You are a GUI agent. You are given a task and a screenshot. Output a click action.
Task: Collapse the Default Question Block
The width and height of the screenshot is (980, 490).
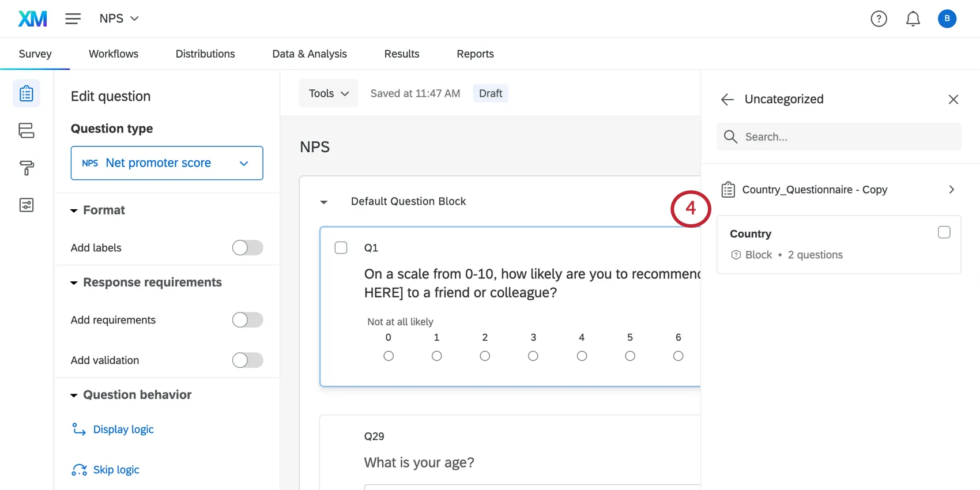[x=324, y=202]
